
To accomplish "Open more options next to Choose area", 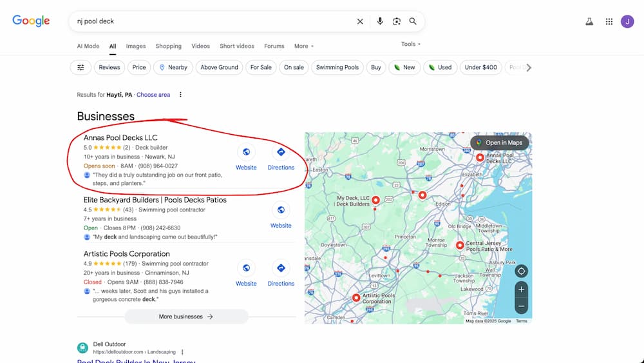I will pyautogui.click(x=180, y=95).
